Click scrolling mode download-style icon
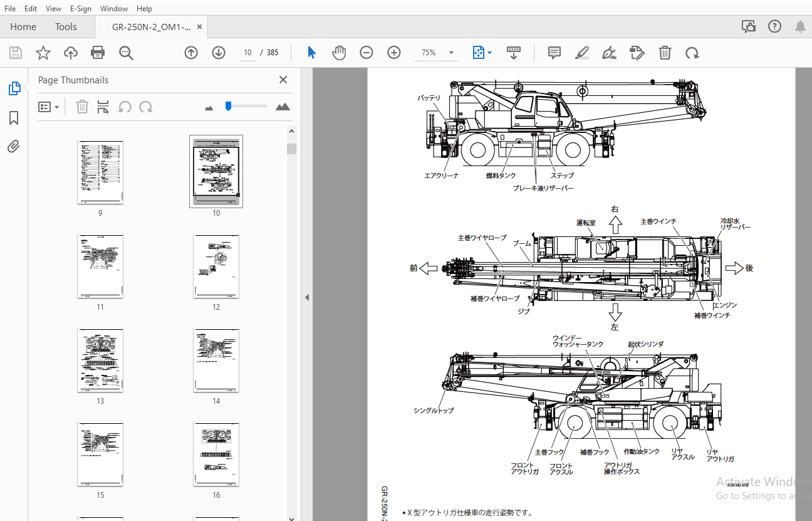The width and height of the screenshot is (812, 521). 514,53
